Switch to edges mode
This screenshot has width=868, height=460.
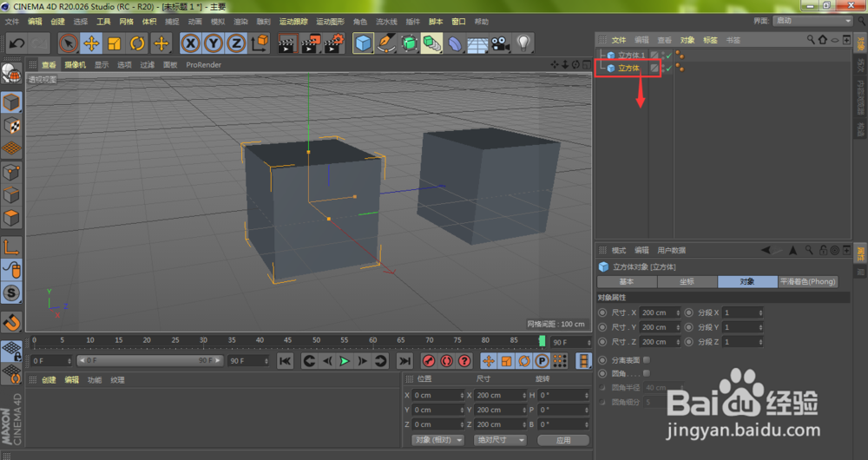point(11,195)
